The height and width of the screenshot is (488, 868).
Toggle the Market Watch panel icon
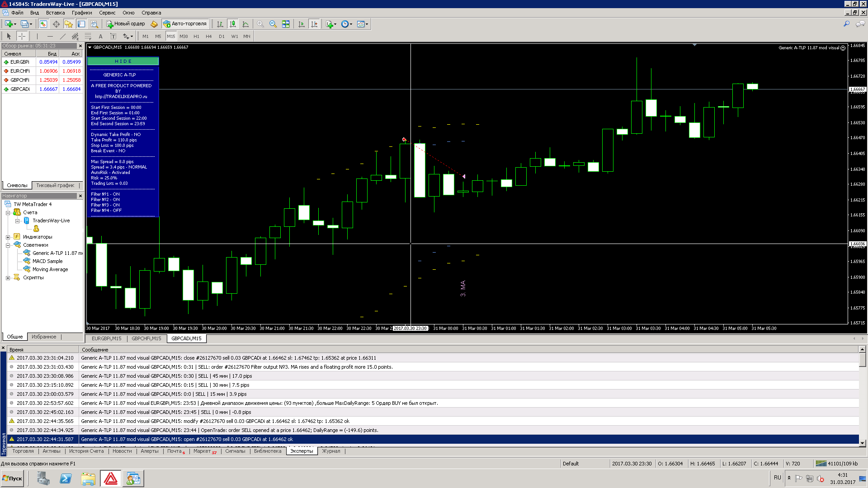(43, 24)
